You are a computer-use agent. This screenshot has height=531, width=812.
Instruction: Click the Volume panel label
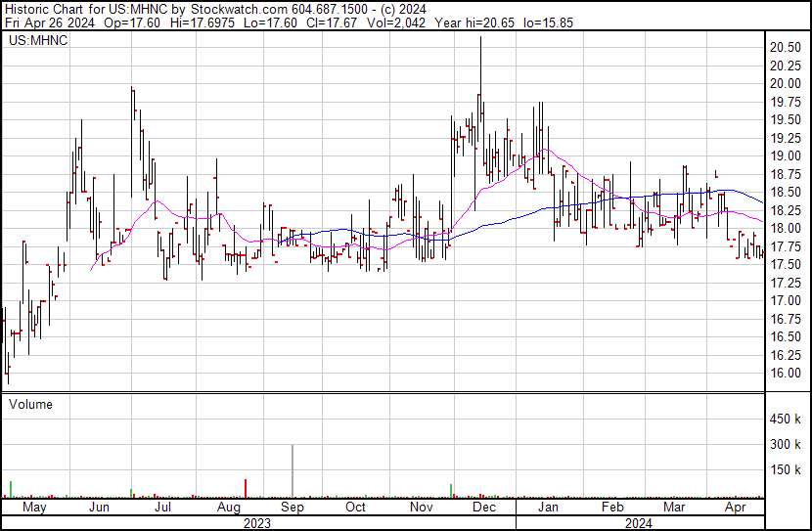pyautogui.click(x=30, y=404)
